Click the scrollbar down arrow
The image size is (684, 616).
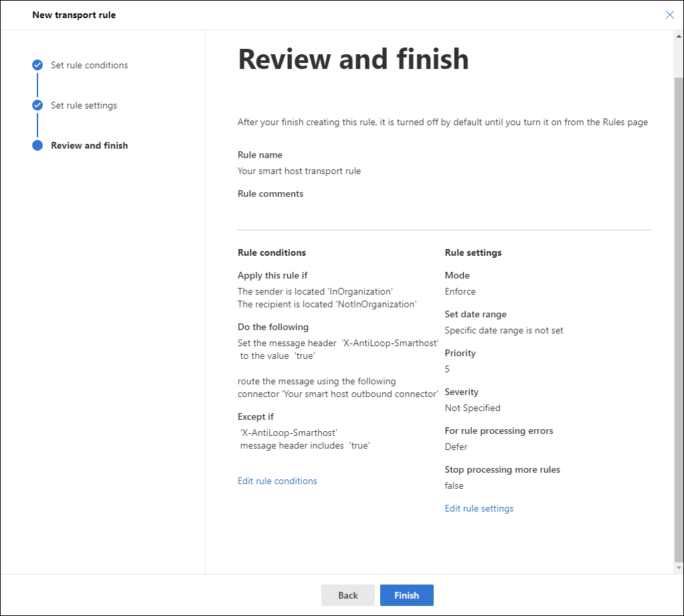pos(679,568)
